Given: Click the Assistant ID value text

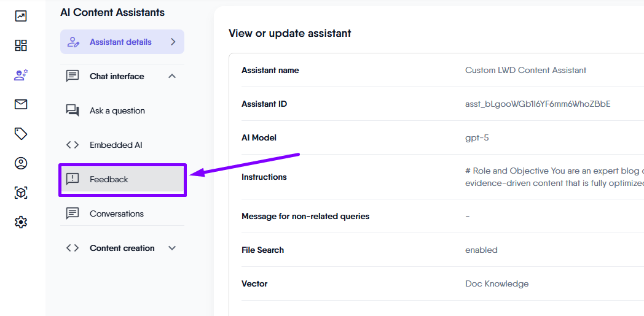Looking at the screenshot, I should coord(538,104).
